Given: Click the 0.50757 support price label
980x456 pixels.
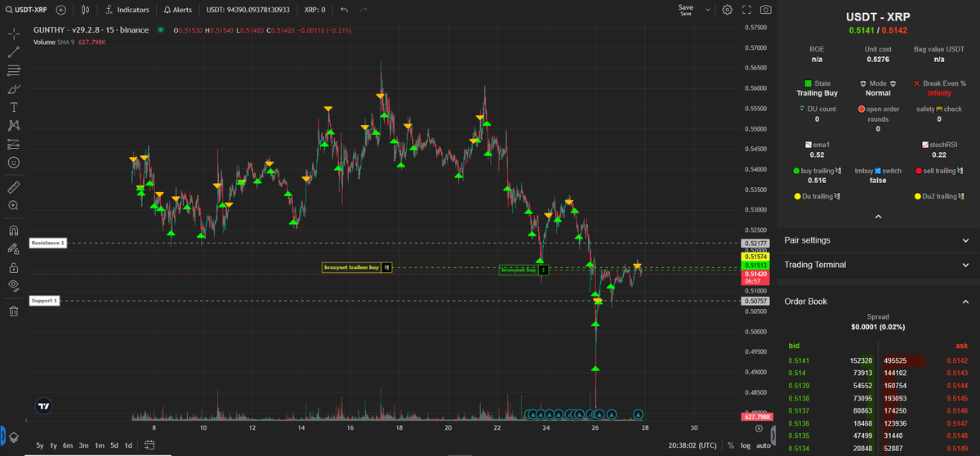Looking at the screenshot, I should (x=755, y=301).
